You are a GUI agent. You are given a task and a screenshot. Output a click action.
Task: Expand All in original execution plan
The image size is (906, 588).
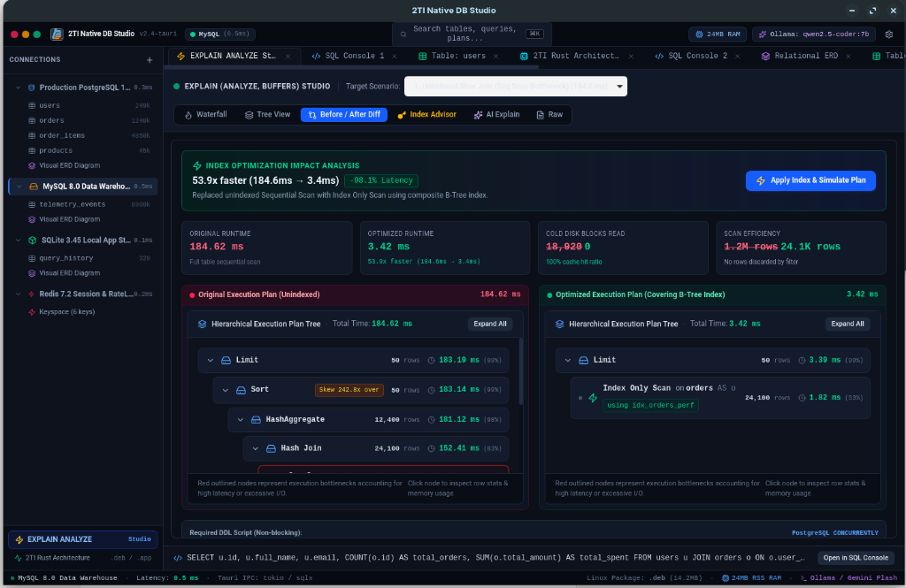[x=490, y=324]
